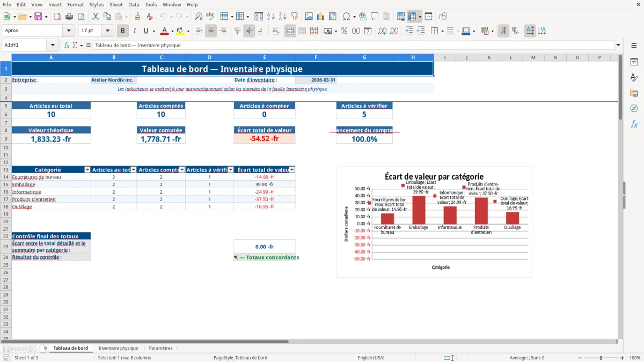Click the Insert Comment icon

tap(374, 17)
